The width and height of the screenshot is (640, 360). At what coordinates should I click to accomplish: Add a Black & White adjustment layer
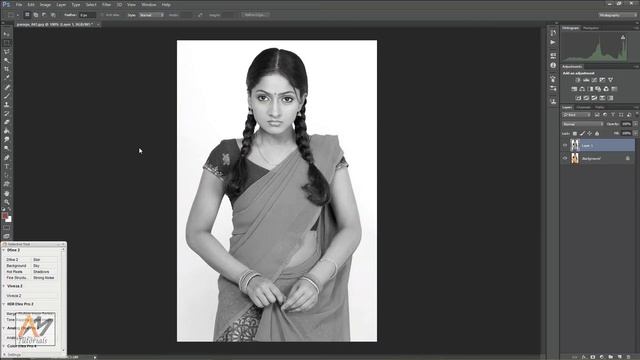point(590,89)
